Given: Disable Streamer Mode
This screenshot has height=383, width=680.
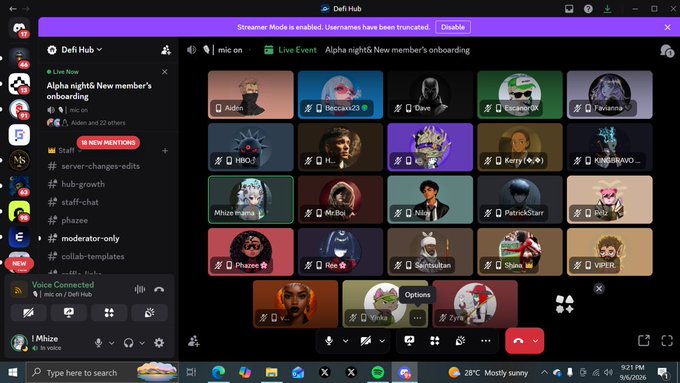Looking at the screenshot, I should (453, 27).
